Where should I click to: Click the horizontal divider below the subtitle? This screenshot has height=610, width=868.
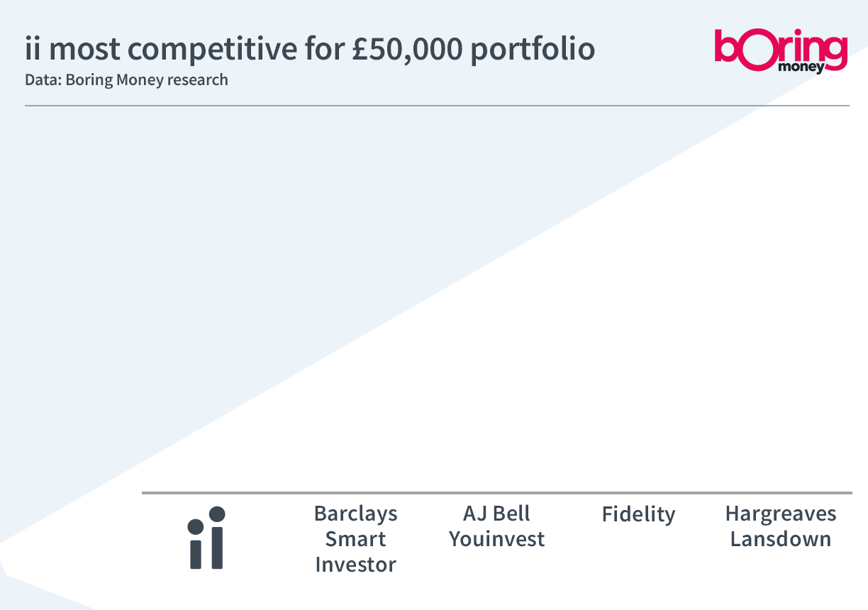[437, 106]
